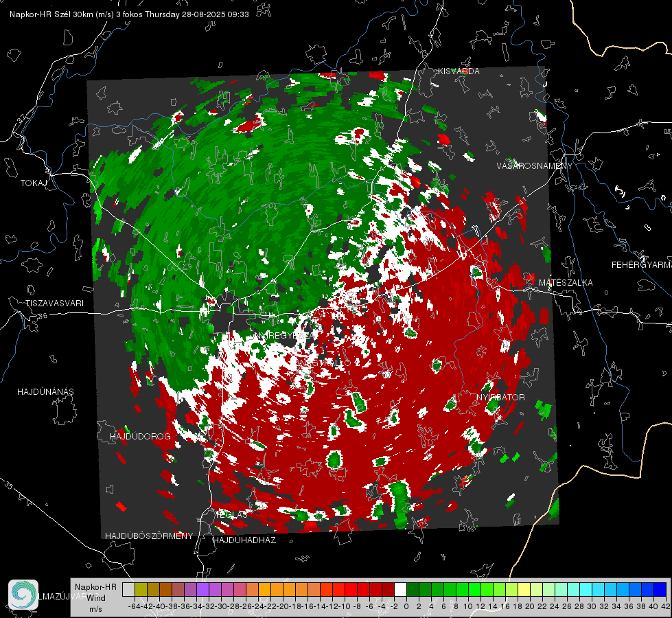Click the swirl logo icon in the corner
Screen dimensions: 672x618
click(23, 595)
